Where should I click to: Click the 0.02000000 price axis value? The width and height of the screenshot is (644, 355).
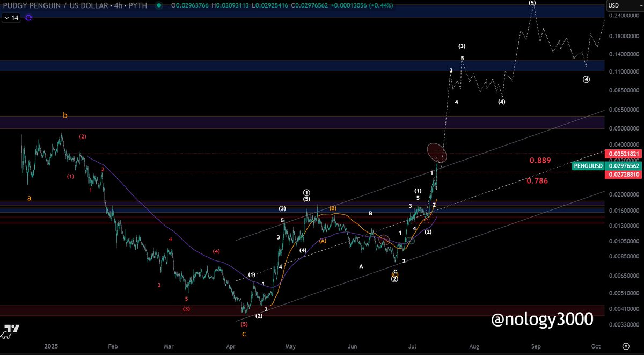624,195
